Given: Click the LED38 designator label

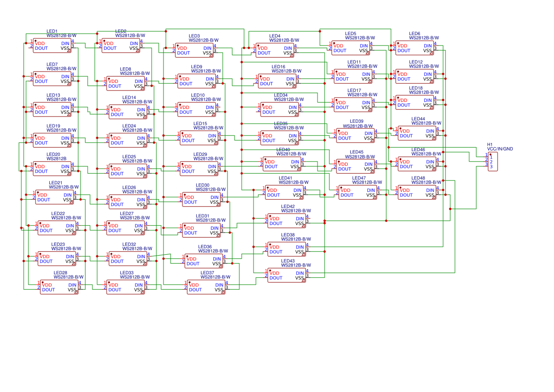Looking at the screenshot, I should 288,235.
